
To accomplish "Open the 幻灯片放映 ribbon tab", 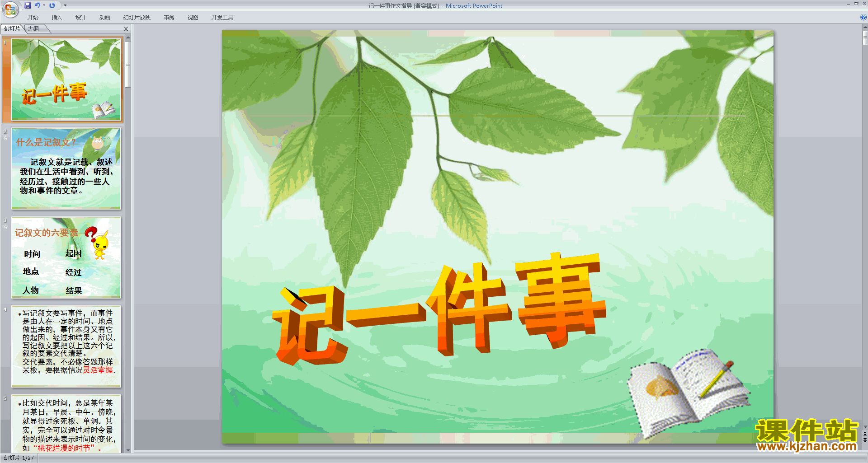I will [x=137, y=18].
